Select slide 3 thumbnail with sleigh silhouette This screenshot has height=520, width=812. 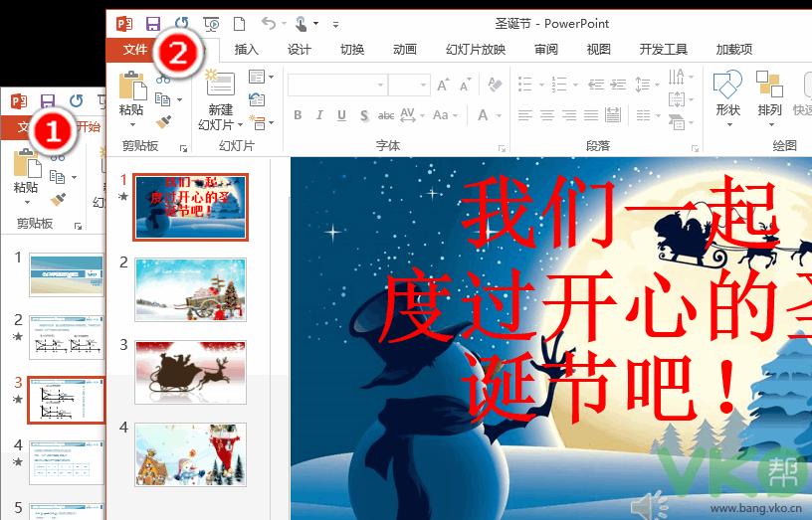(x=191, y=373)
